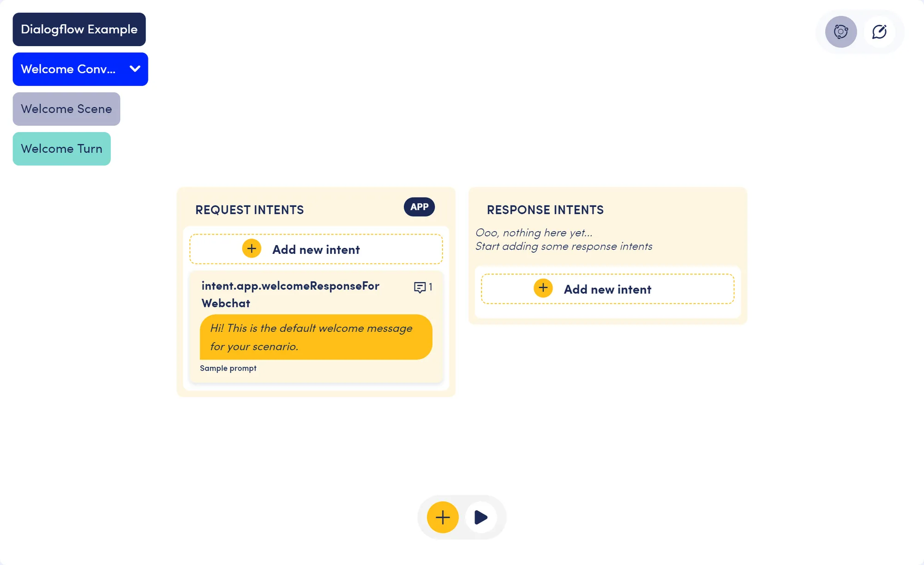
Task: Click the yellow plus under Response Intents
Action: (x=543, y=289)
